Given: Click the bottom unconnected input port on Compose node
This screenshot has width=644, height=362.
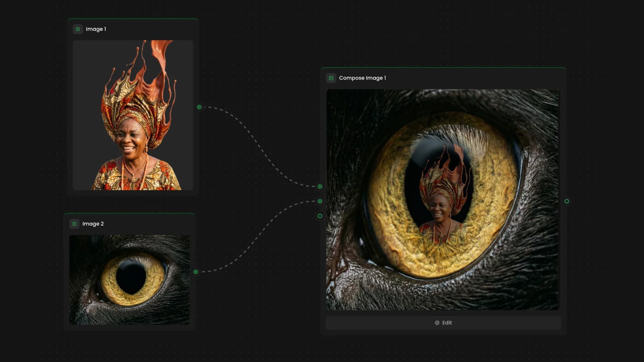Looking at the screenshot, I should (319, 216).
